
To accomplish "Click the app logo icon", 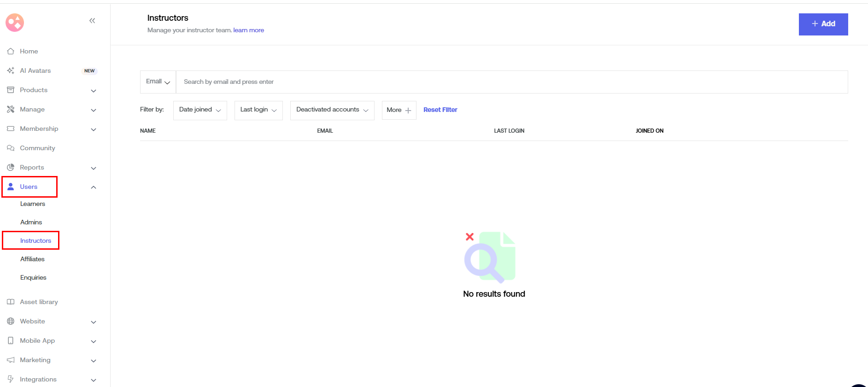I will [15, 23].
